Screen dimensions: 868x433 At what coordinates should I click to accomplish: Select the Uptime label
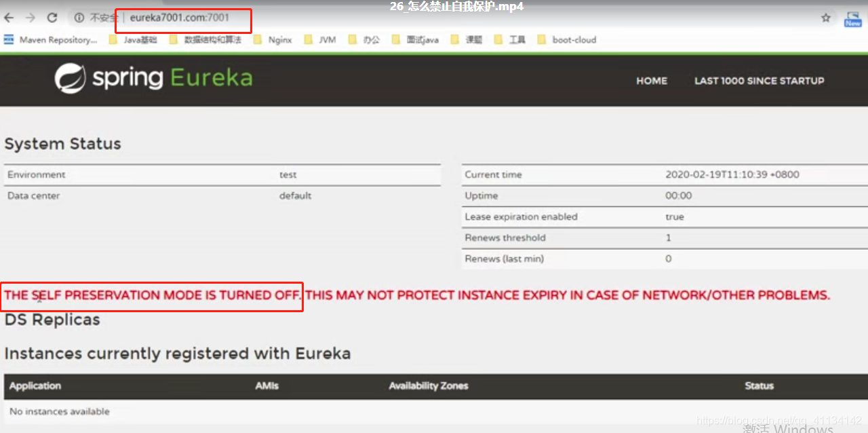(x=481, y=195)
